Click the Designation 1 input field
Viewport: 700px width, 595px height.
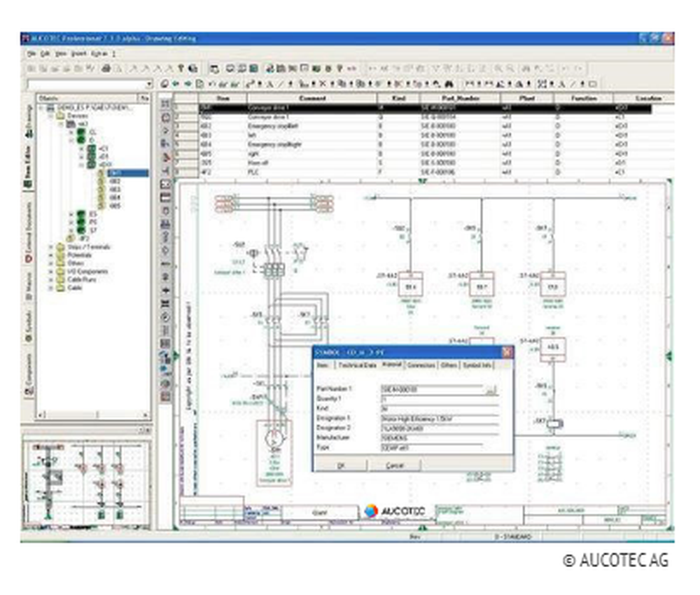pos(439,419)
